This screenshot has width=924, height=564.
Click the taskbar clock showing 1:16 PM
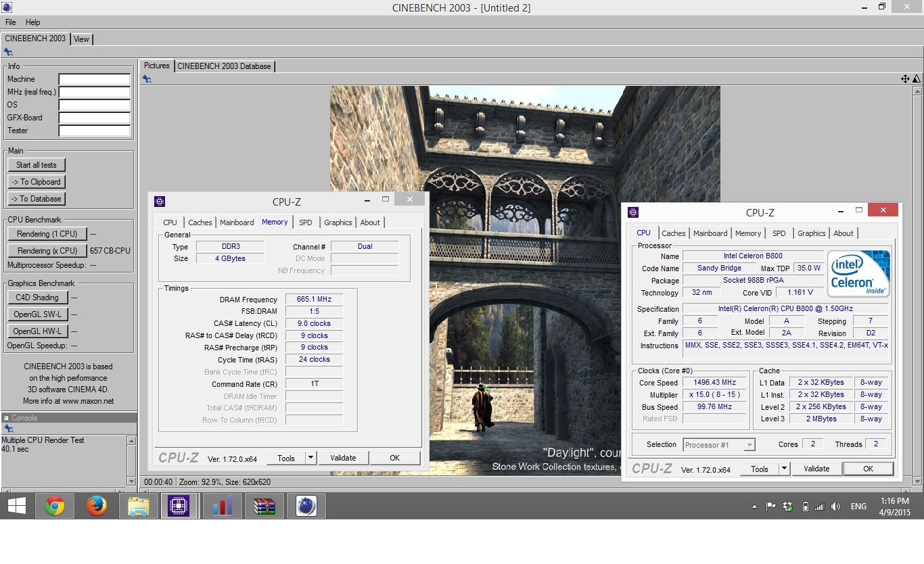click(x=895, y=501)
